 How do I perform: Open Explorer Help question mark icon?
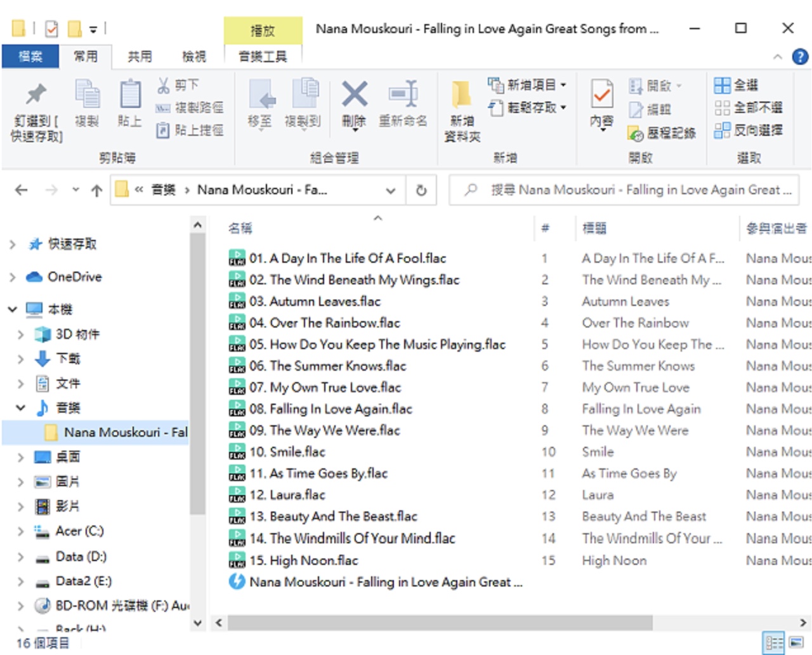pos(800,57)
